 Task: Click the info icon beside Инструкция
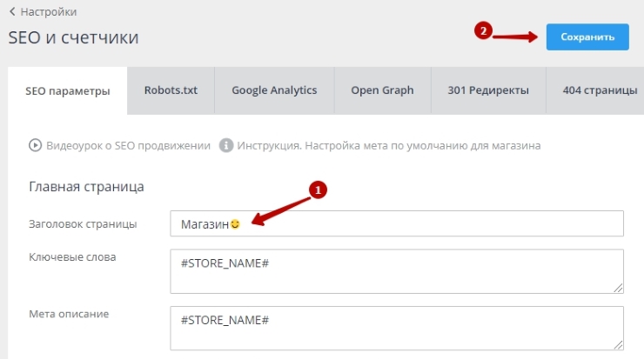click(x=226, y=145)
